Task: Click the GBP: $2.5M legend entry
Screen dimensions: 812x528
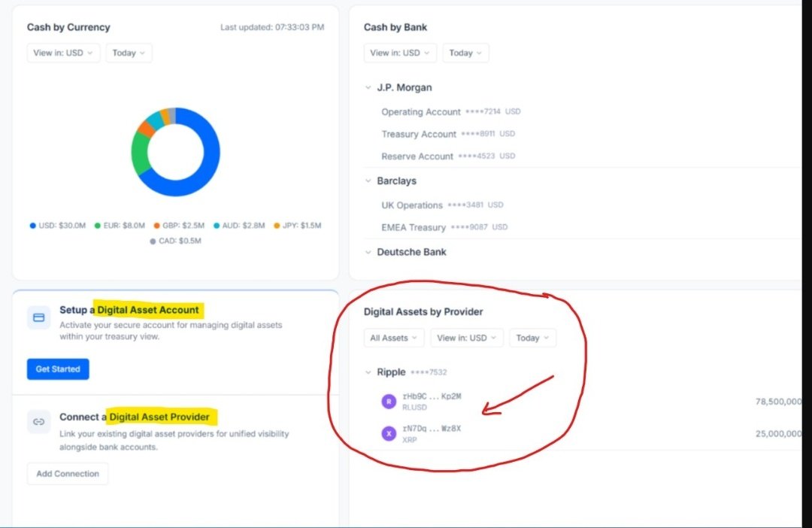Action: point(179,226)
